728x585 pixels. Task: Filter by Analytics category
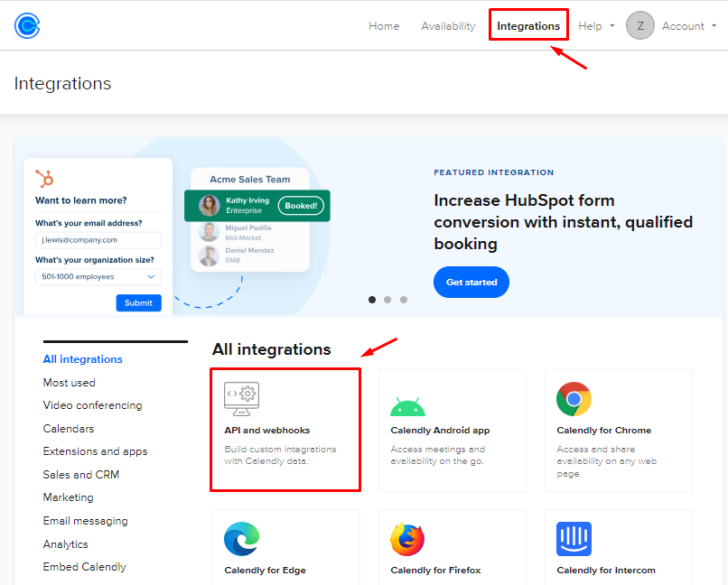65,543
